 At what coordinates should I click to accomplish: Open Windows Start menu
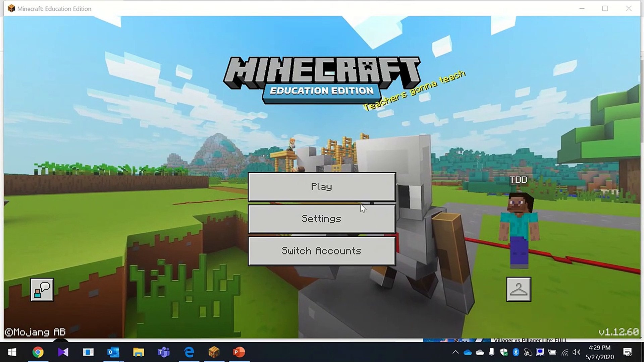coord(12,352)
